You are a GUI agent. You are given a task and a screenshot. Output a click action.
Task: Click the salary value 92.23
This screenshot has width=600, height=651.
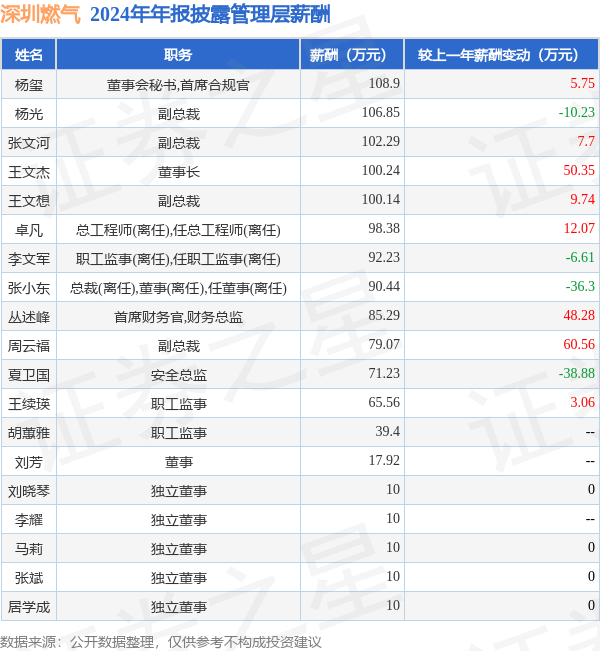pyautogui.click(x=384, y=257)
